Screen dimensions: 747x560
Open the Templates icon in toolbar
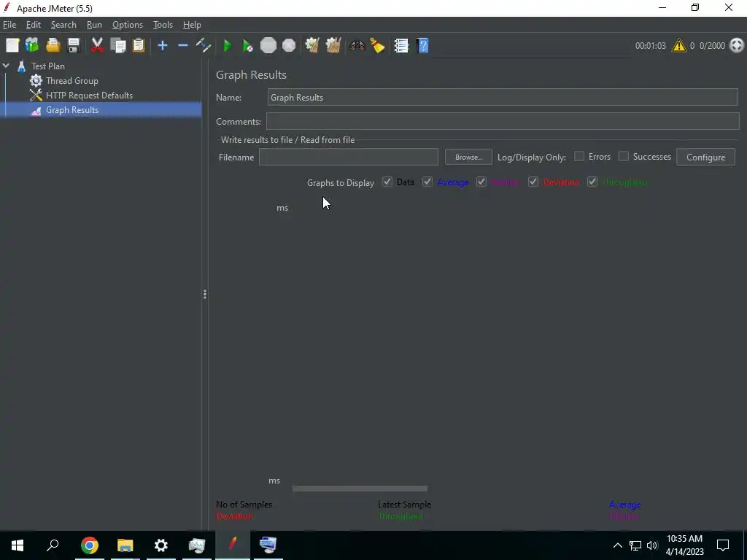pyautogui.click(x=32, y=46)
